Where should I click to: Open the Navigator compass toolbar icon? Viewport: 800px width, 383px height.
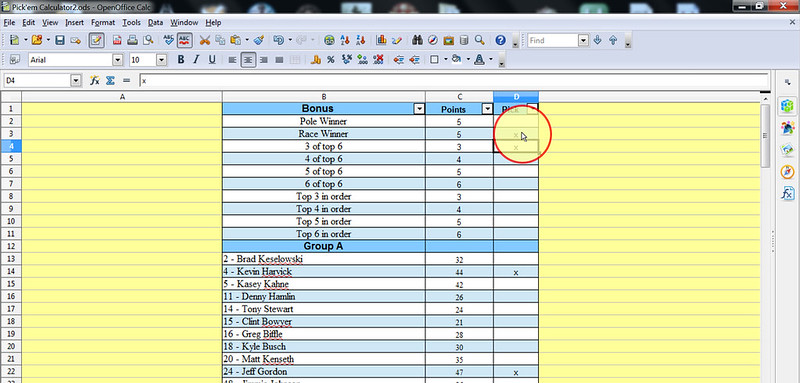pos(433,40)
